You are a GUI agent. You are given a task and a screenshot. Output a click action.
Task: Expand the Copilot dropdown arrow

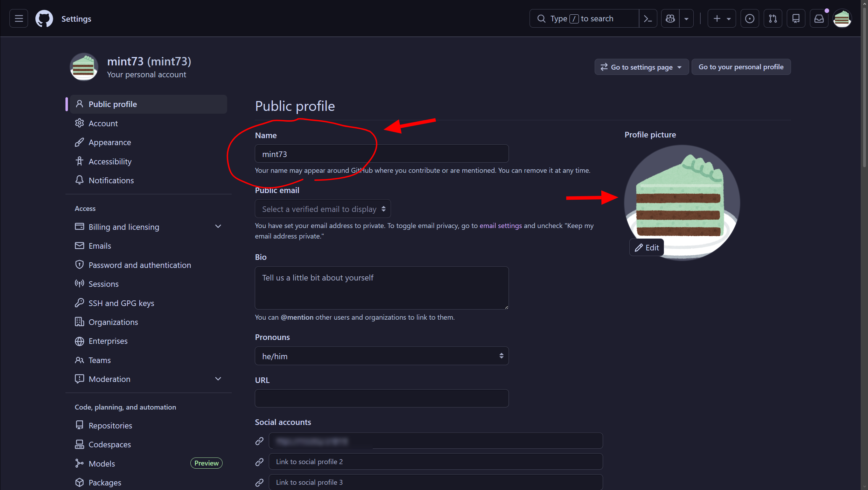click(x=686, y=19)
